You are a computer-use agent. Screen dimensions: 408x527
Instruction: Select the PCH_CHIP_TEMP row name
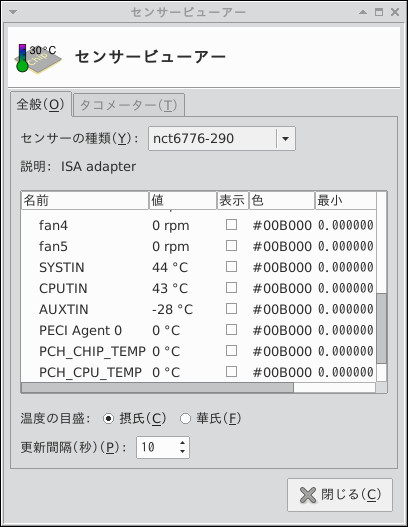pyautogui.click(x=92, y=352)
